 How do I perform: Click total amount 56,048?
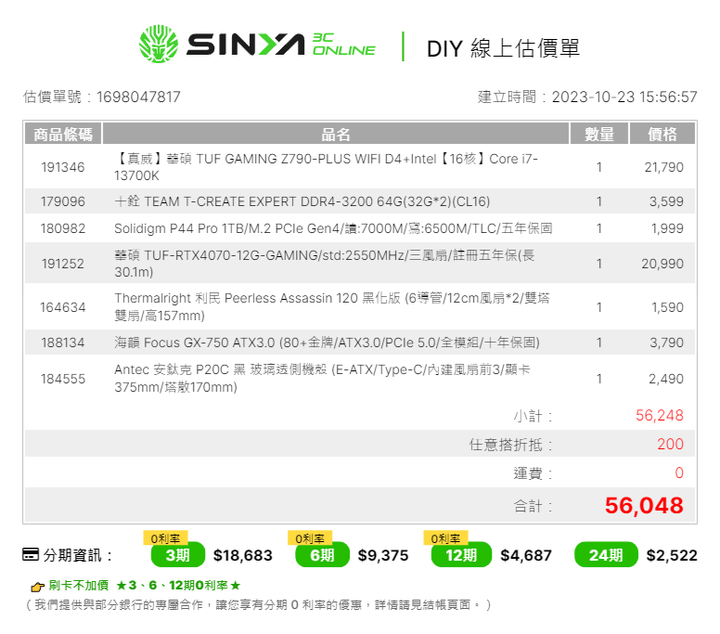(644, 505)
